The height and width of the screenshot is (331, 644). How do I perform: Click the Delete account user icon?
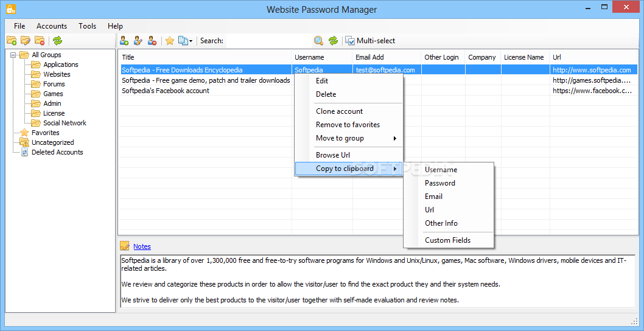point(152,41)
